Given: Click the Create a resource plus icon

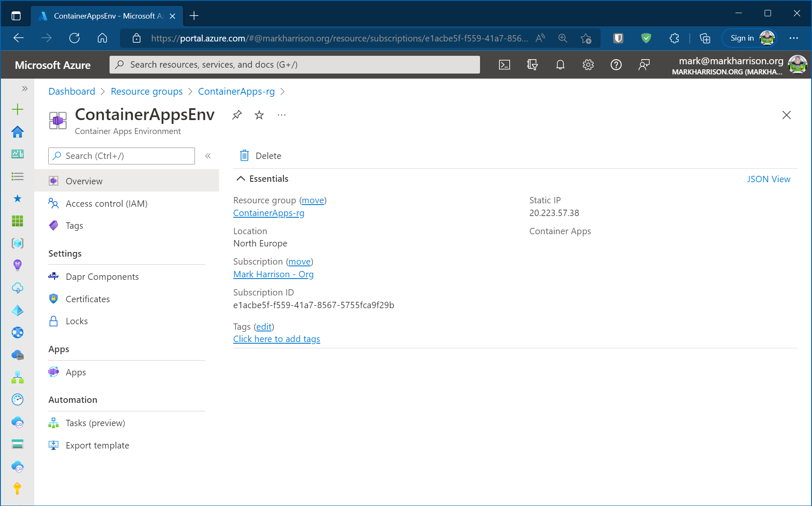Looking at the screenshot, I should [17, 109].
